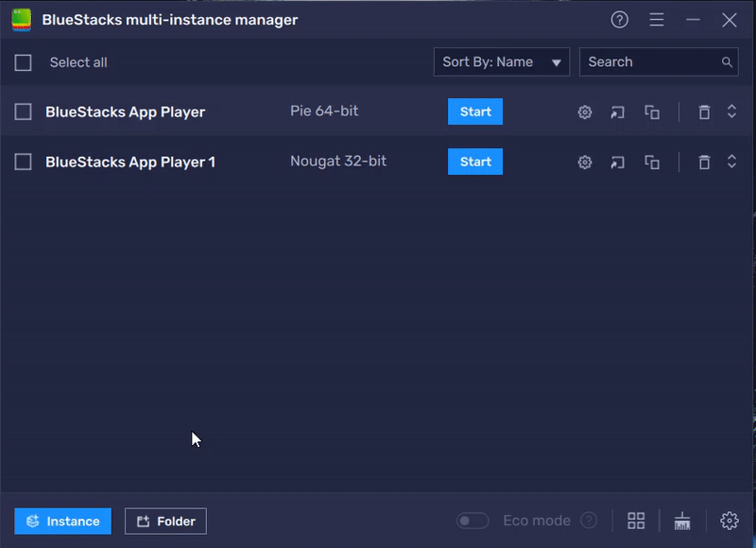Open the hamburger menu in title bar
Screen dimensions: 756x548
click(657, 20)
